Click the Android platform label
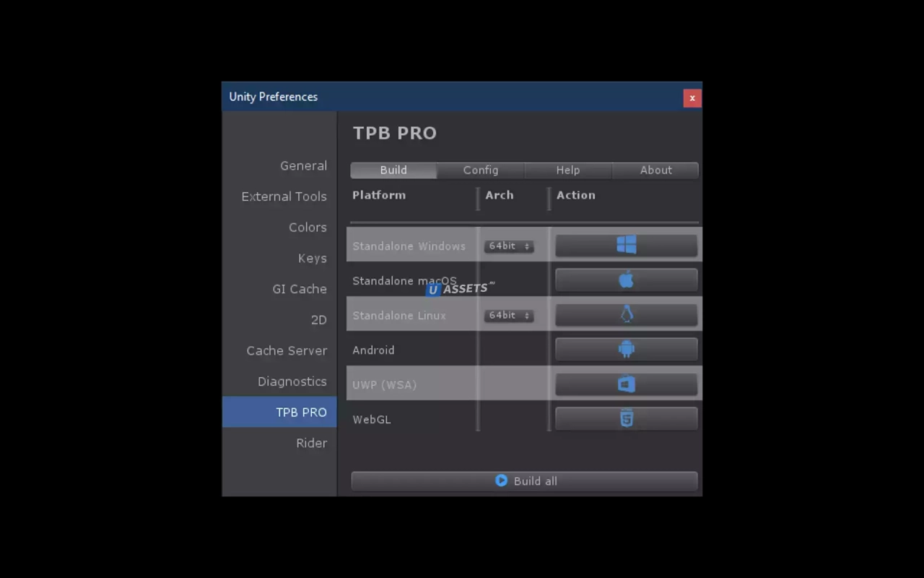The height and width of the screenshot is (578, 924). tap(373, 350)
